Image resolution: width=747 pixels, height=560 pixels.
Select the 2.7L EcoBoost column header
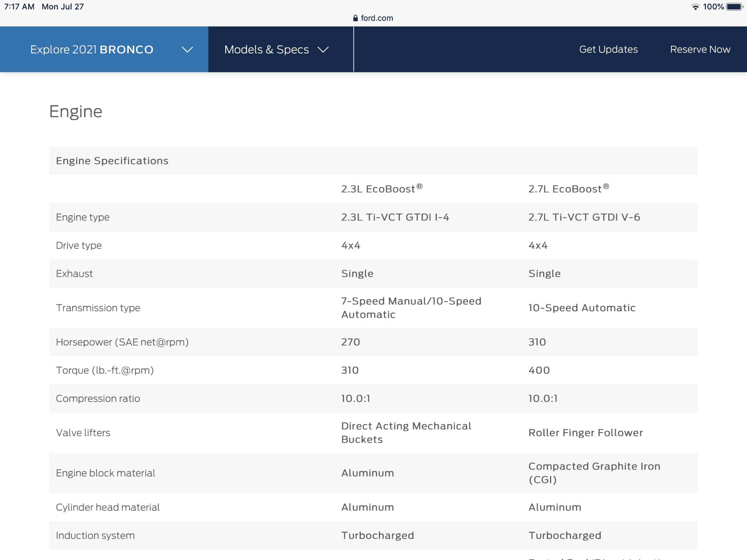coord(569,189)
